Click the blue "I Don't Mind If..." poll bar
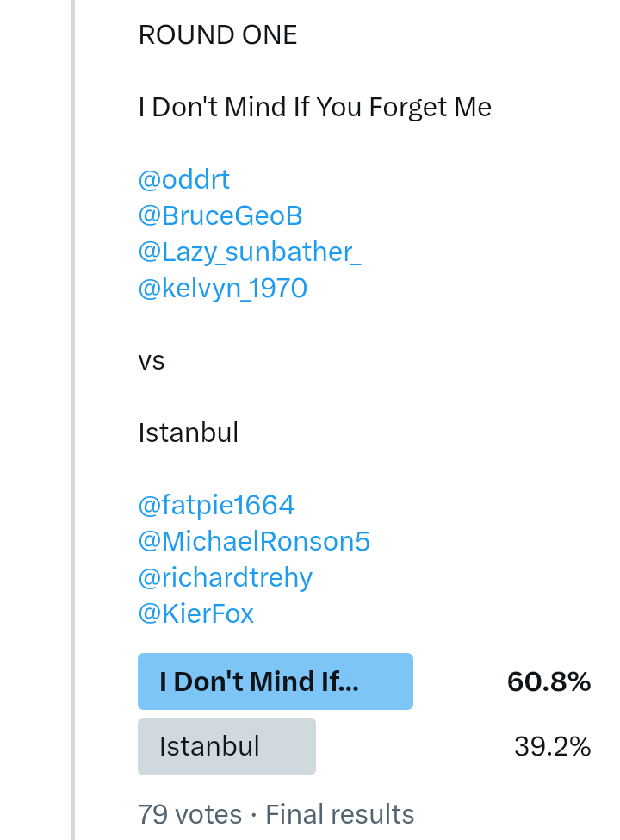620x840 pixels. (276, 681)
